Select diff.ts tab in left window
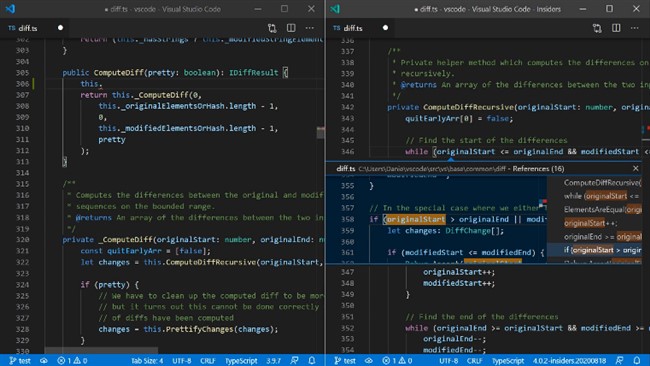The image size is (650, 366). [x=35, y=28]
